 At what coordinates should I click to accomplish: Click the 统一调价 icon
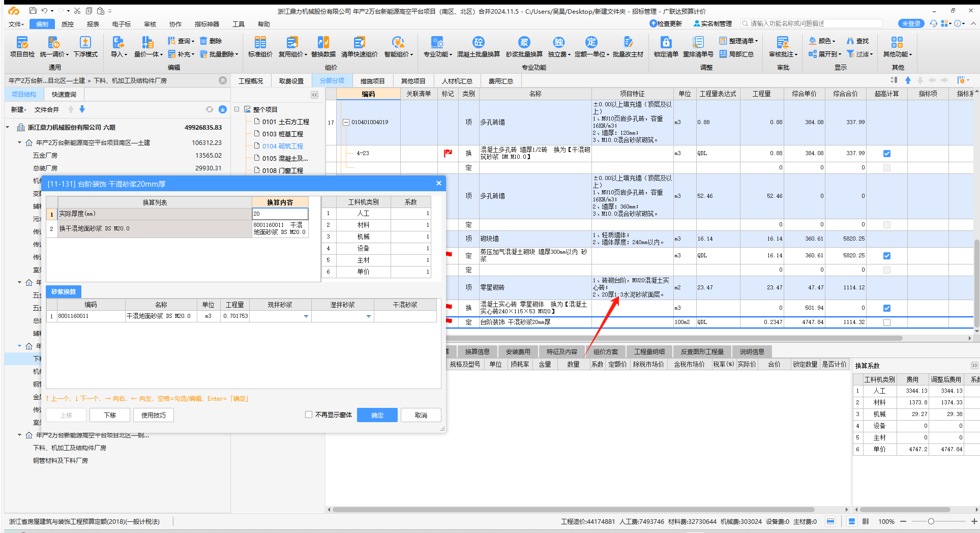pyautogui.click(x=53, y=46)
